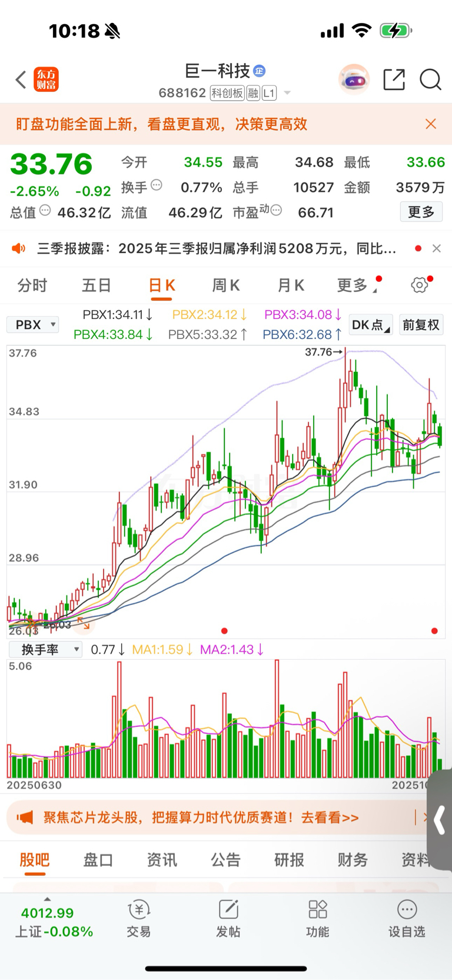Tap the 科创板 tag

[227, 93]
